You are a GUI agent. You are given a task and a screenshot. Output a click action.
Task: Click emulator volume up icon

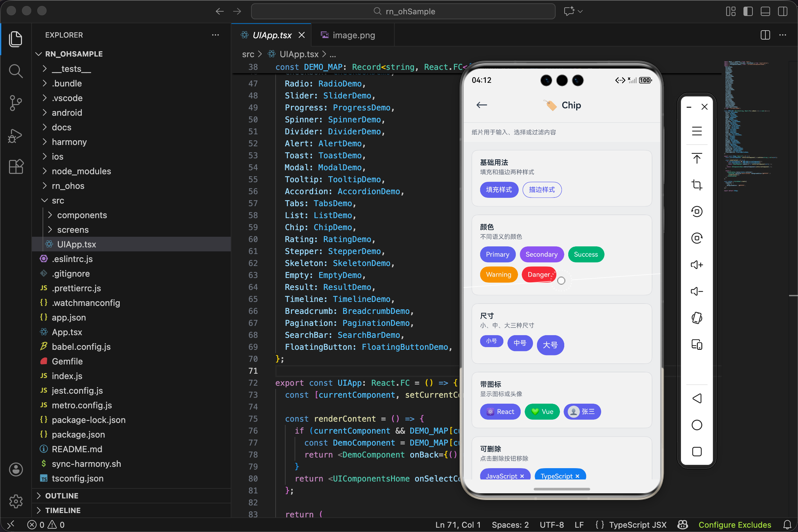point(697,265)
